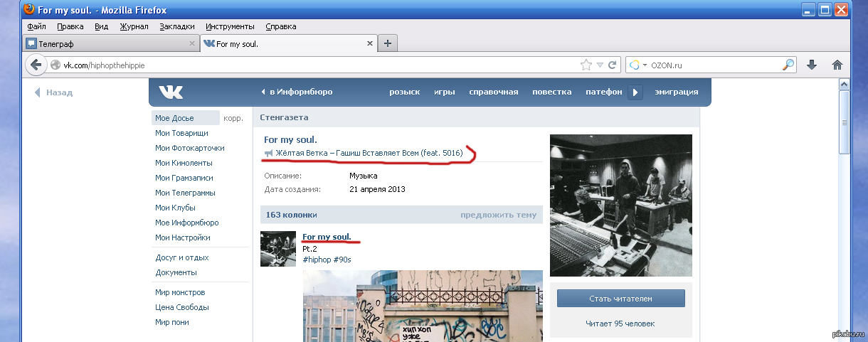The width and height of the screenshot is (868, 342).
Task: Open Мои Товарищи sidebar item
Action: [182, 133]
